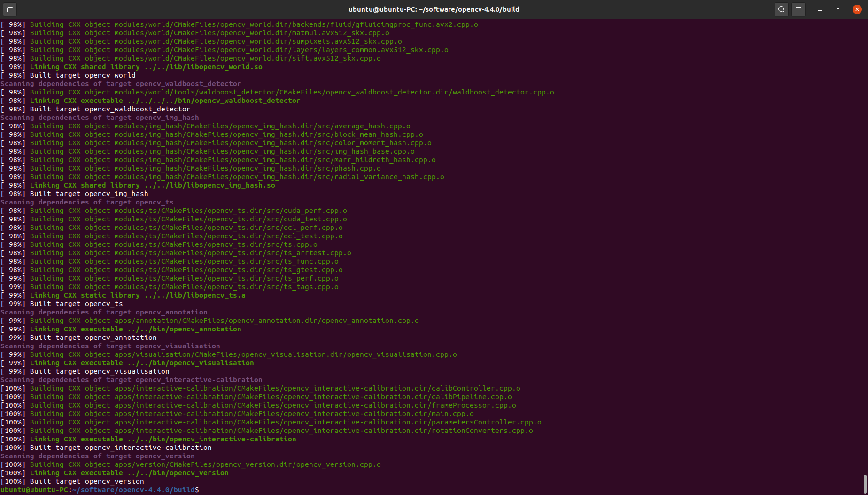
Task: Click 'Built target opencv_ts' line
Action: [x=62, y=304]
